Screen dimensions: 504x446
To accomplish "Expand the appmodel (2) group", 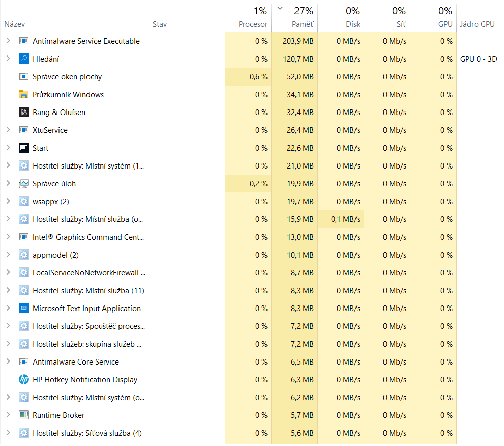I will tap(8, 255).
